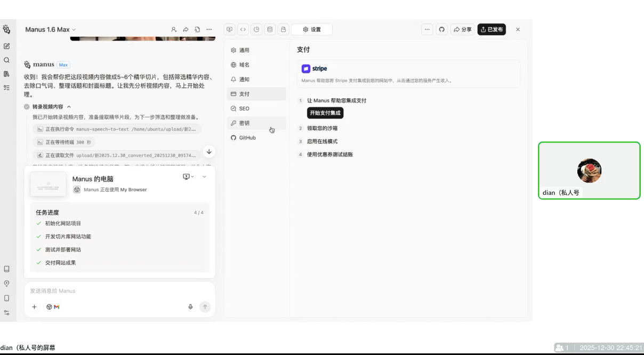This screenshot has height=355, width=644.
Task: Open version history with the clock icon
Action: click(x=256, y=29)
